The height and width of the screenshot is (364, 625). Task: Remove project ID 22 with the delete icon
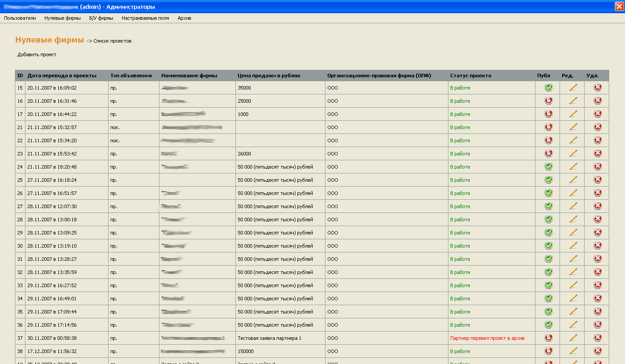click(597, 140)
